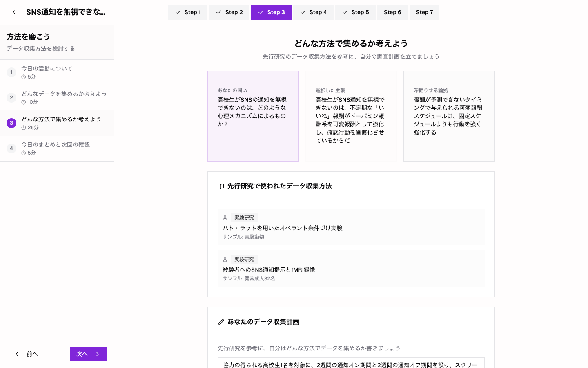Image resolution: width=588 pixels, height=368 pixels.
Task: Click the pencil icon beside あなたのデータ収集計画
Action: pyautogui.click(x=221, y=322)
